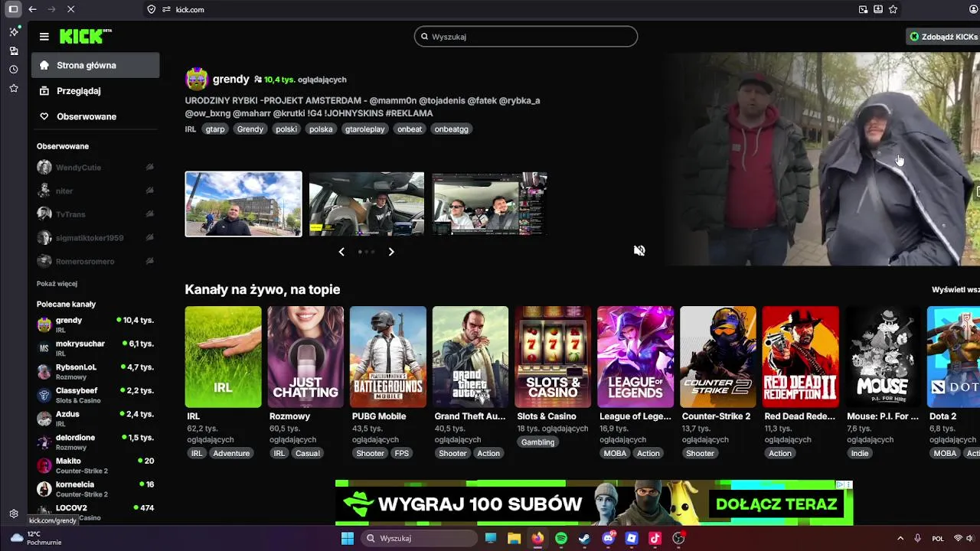Screen dimensions: 980x551
Task: Open the Just Chatting category card
Action: click(x=305, y=357)
